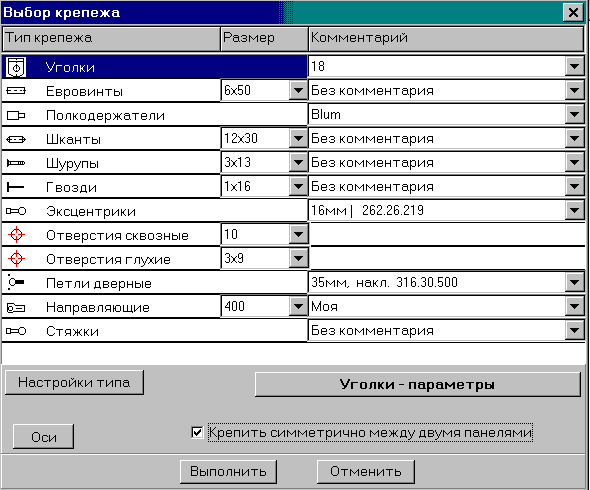Screen dimensions: 590x490
Task: Click the Стяжки icon
Action: pyautogui.click(x=16, y=331)
